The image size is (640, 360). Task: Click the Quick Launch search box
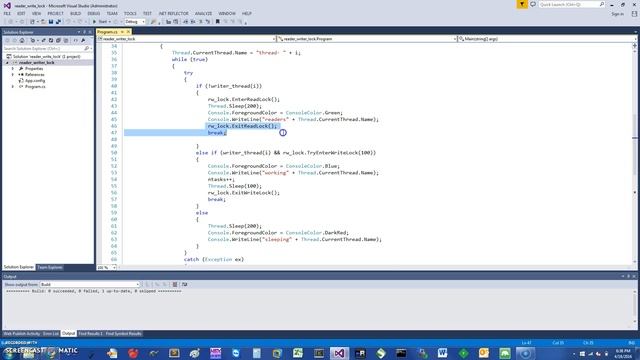[x=571, y=4]
